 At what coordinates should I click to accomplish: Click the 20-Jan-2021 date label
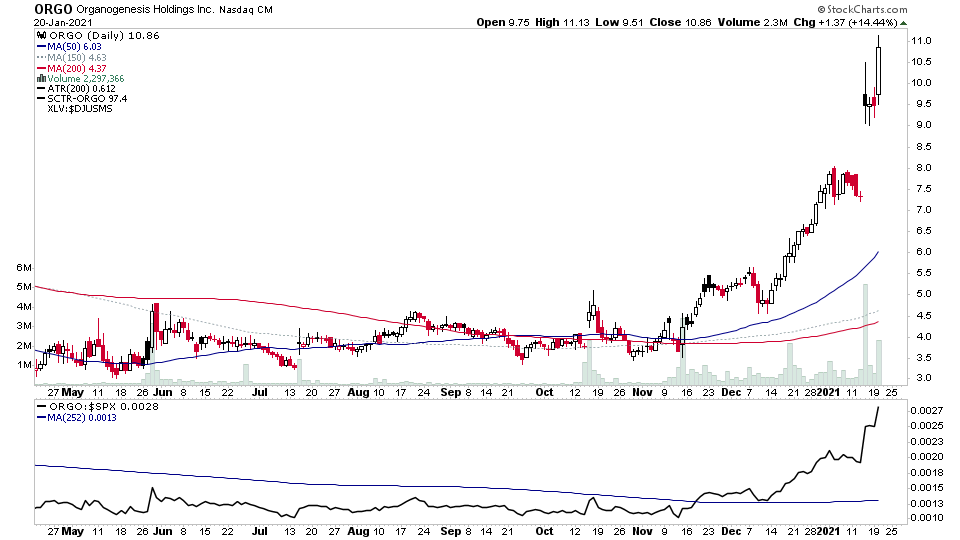(x=63, y=23)
